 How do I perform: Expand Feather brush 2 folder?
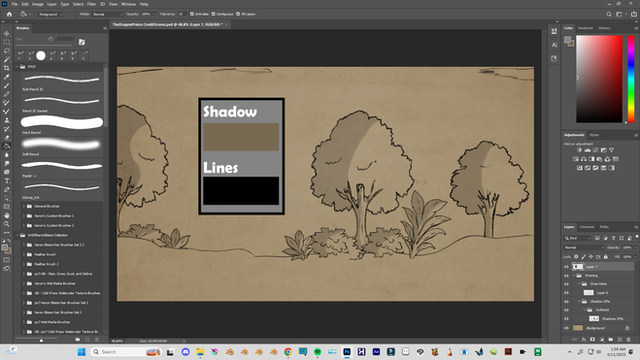click(24, 264)
